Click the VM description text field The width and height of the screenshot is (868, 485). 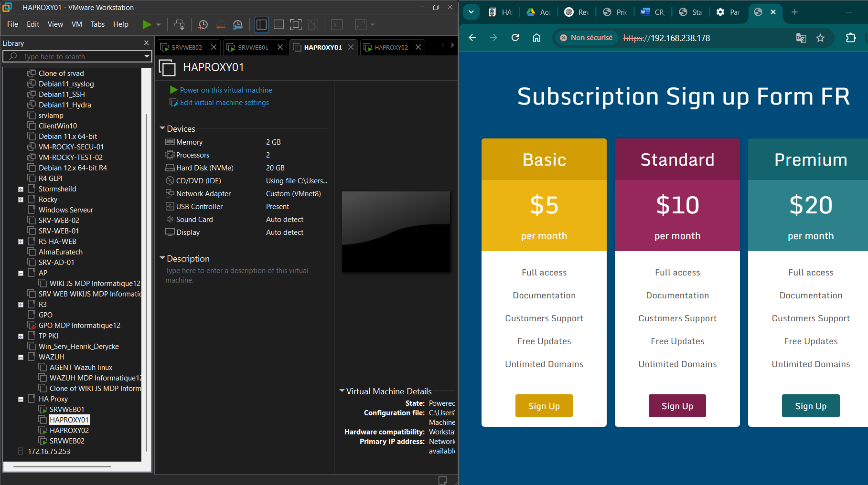point(246,275)
